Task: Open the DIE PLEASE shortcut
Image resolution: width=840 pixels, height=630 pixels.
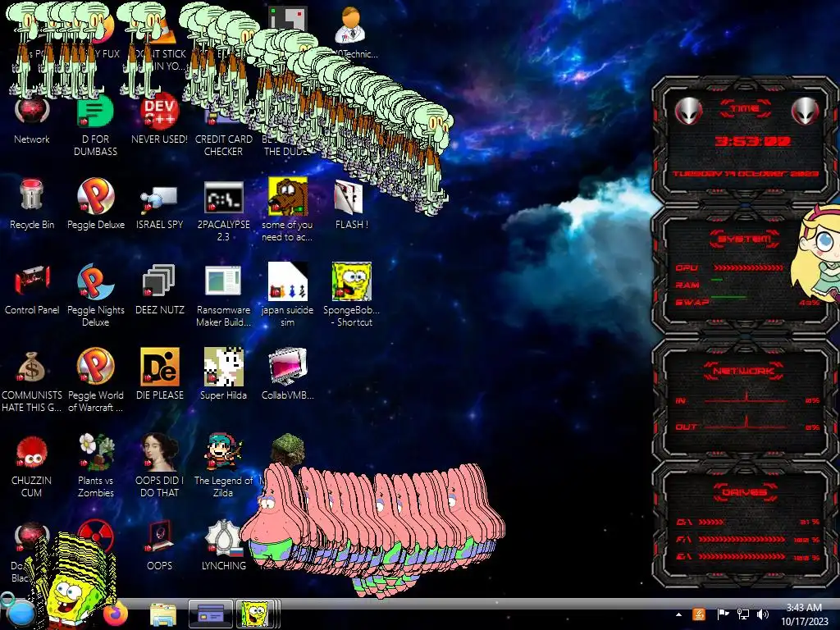Action: click(160, 374)
